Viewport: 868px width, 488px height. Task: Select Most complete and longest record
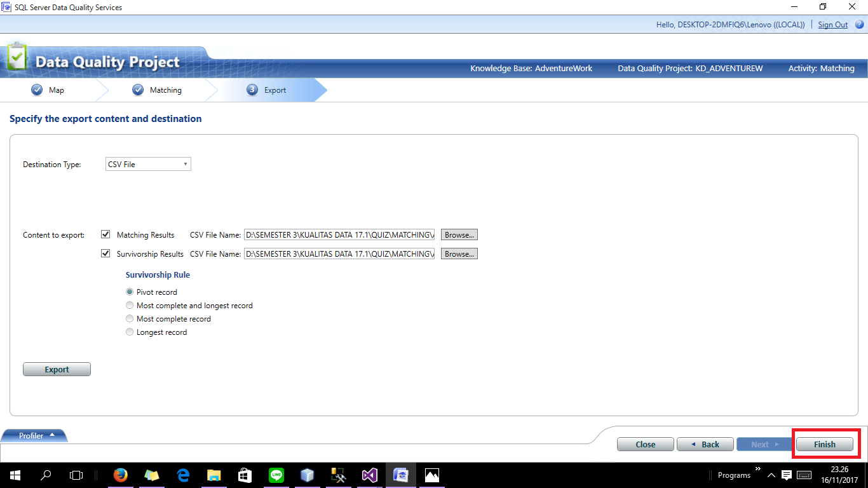coord(130,305)
